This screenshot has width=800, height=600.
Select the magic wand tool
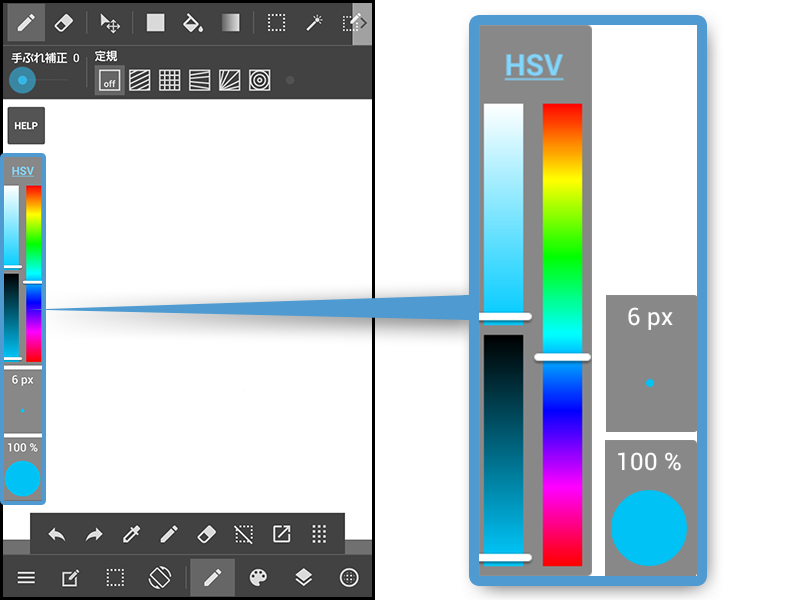pyautogui.click(x=314, y=23)
